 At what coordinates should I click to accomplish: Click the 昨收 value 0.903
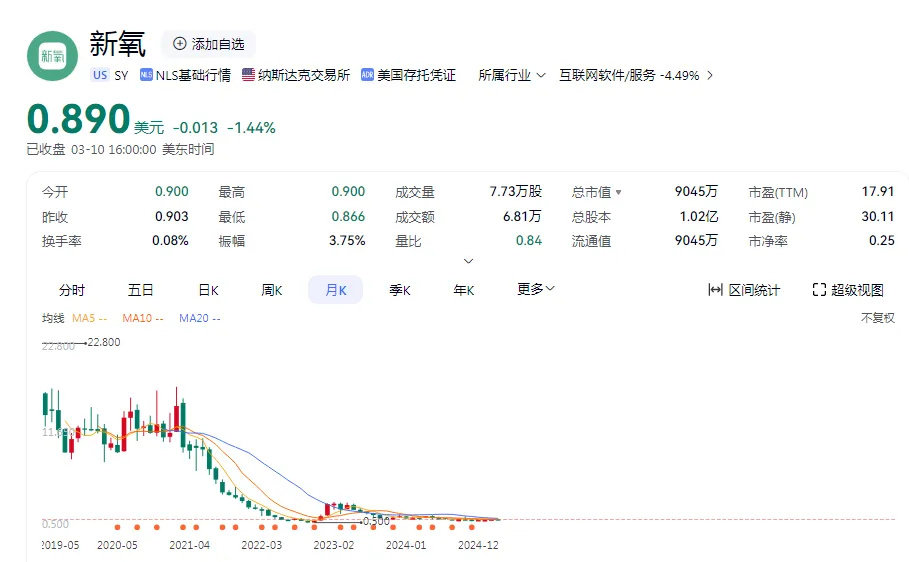pyautogui.click(x=172, y=216)
